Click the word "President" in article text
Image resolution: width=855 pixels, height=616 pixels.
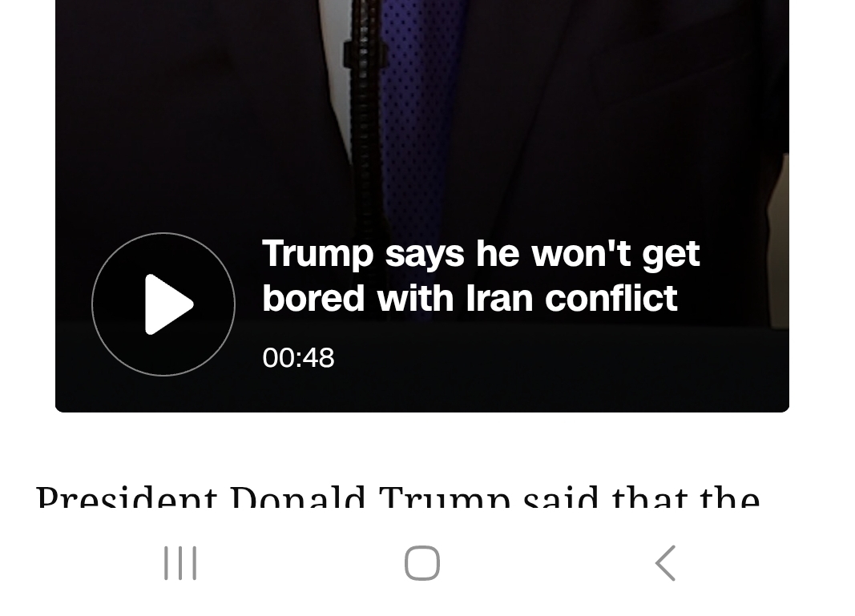[x=127, y=497]
